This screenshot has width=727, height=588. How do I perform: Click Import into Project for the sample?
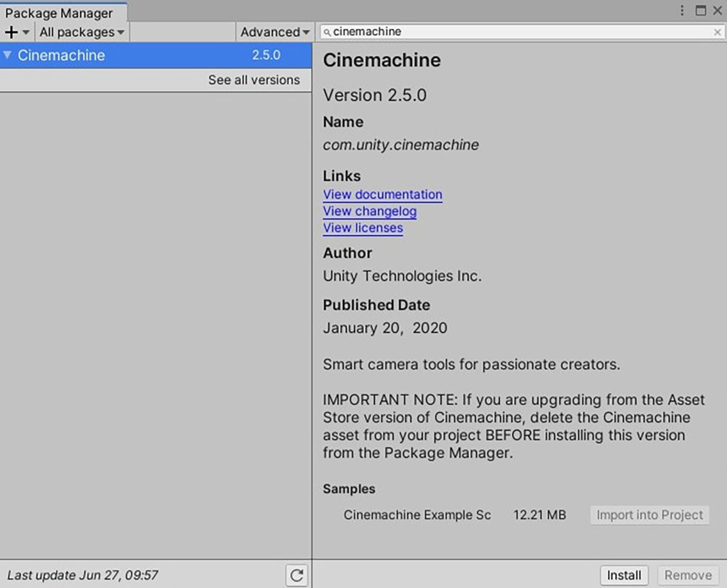click(x=649, y=515)
